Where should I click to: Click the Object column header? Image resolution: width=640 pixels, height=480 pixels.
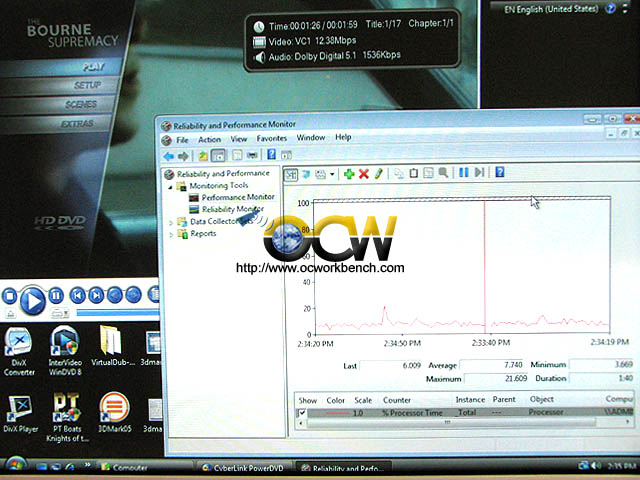(542, 399)
